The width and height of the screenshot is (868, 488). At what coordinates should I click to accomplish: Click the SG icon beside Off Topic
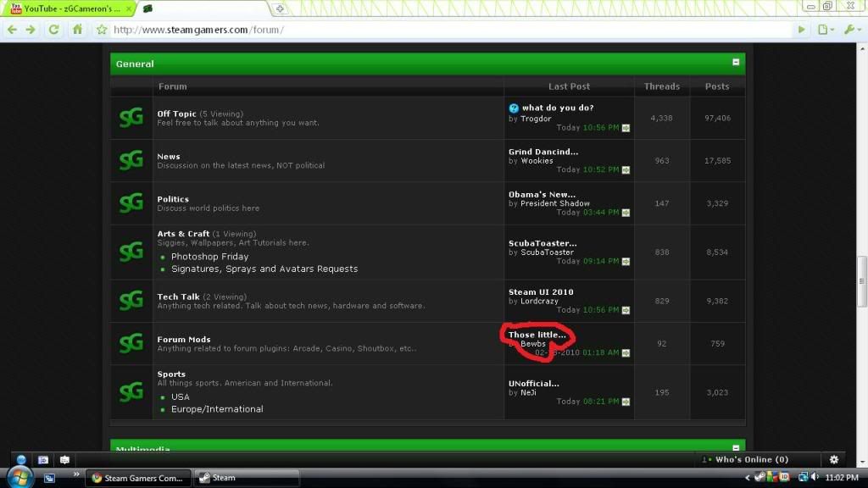click(x=131, y=118)
